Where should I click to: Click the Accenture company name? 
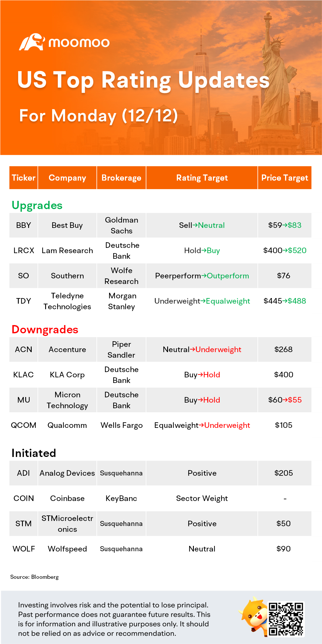pyautogui.click(x=67, y=349)
